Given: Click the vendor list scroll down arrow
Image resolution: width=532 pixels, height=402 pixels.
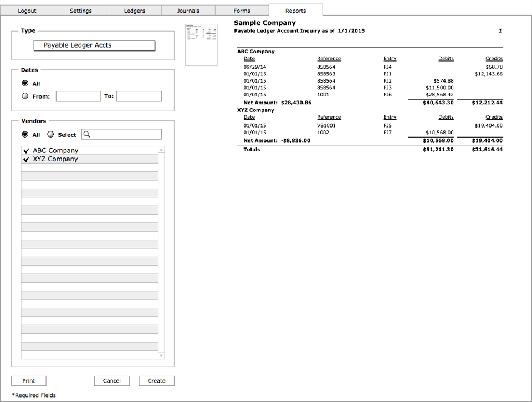Looking at the screenshot, I should (x=161, y=355).
